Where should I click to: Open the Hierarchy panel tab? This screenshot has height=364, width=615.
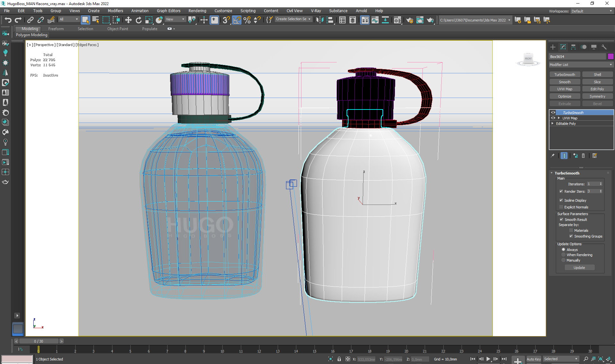tap(573, 47)
